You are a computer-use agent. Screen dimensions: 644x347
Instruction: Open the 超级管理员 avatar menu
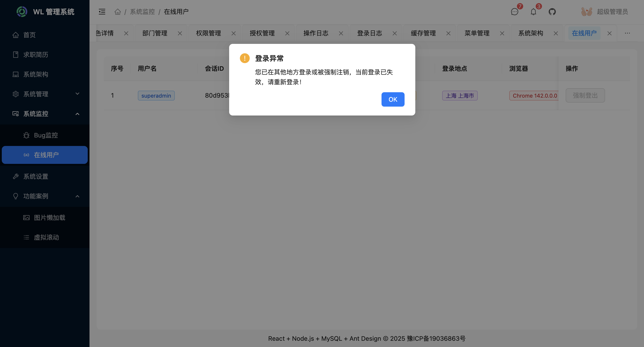pos(605,11)
